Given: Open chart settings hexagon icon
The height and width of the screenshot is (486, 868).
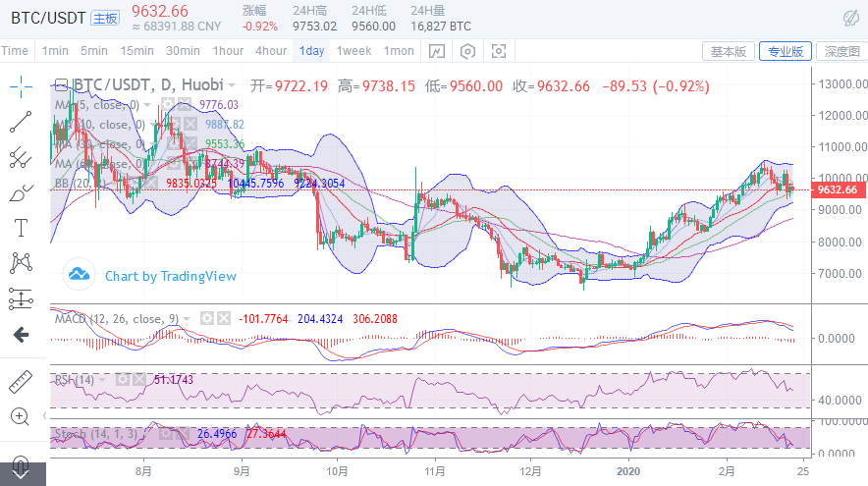Looking at the screenshot, I should (467, 51).
